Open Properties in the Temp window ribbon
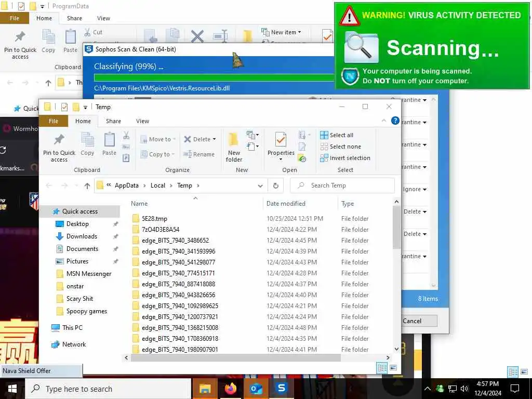The image size is (532, 399). [x=281, y=147]
